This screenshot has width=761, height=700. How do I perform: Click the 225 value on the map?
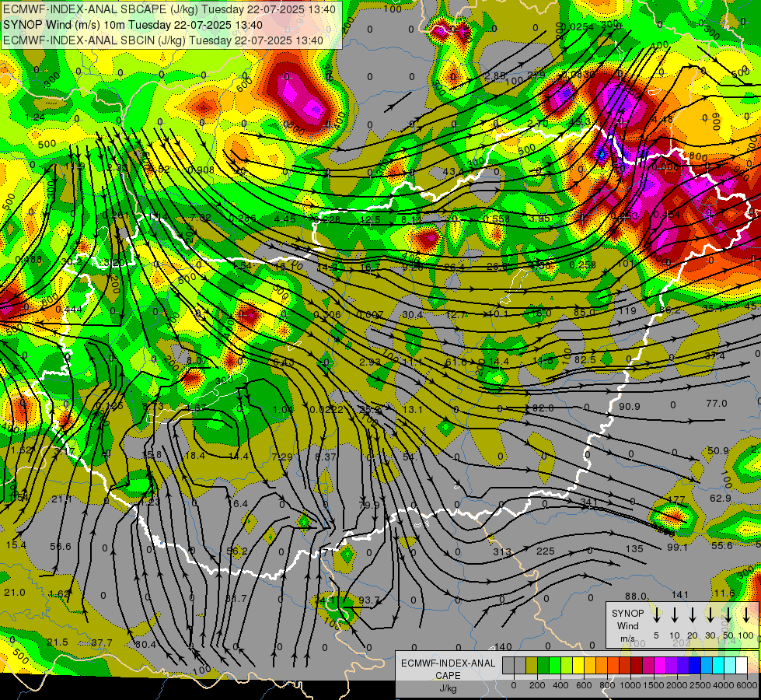coord(546,551)
